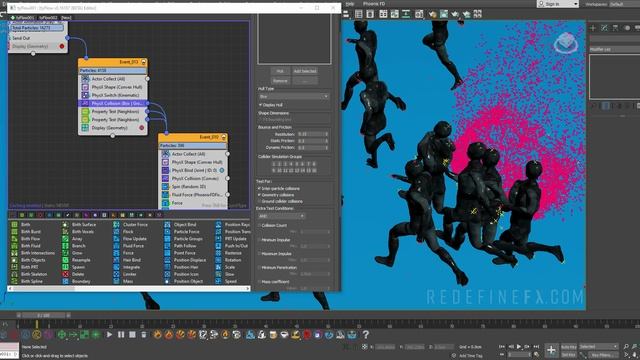The height and width of the screenshot is (360, 640).
Task: Select the Mass operator
Action: click(x=128, y=281)
